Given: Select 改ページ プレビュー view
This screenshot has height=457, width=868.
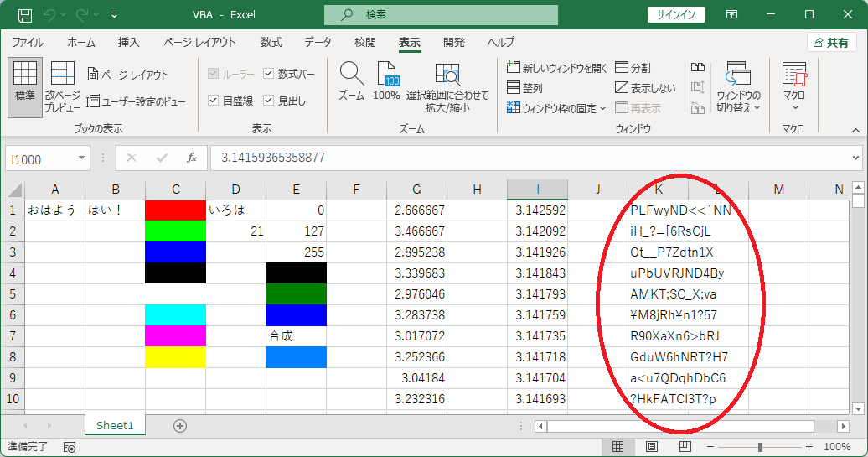Looking at the screenshot, I should [x=62, y=87].
